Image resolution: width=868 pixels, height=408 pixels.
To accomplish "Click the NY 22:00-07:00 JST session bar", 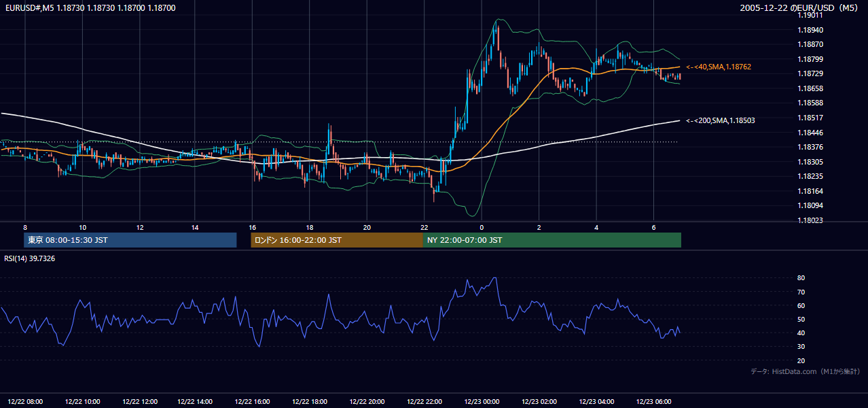I will 552,240.
